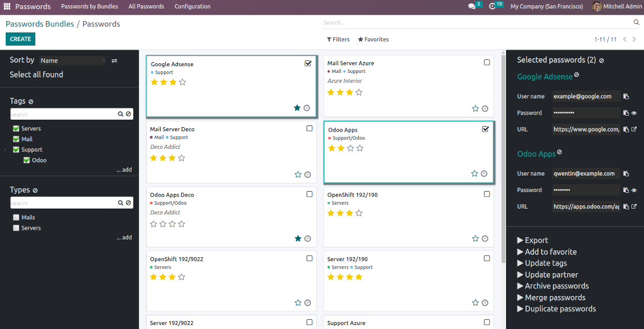Copy the Google Adsense user name
The height and width of the screenshot is (329, 644).
point(626,96)
